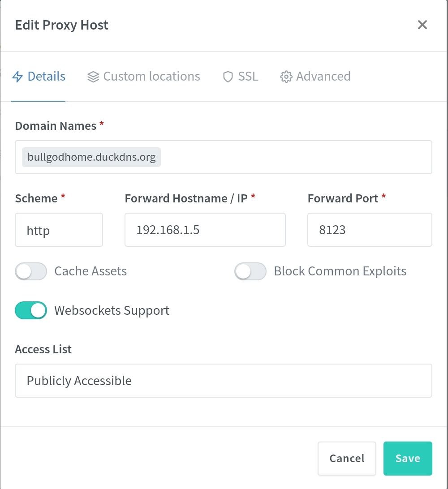Click the Cancel button
The image size is (448, 489).
click(x=347, y=458)
